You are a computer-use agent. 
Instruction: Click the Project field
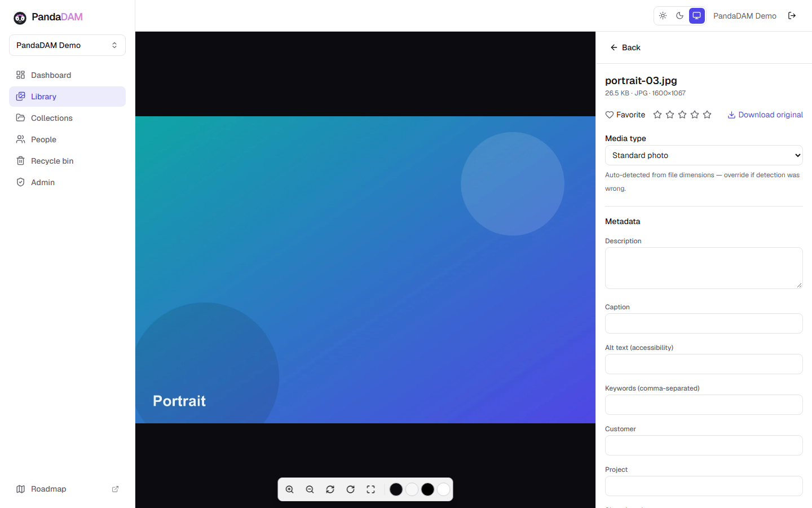(704, 486)
